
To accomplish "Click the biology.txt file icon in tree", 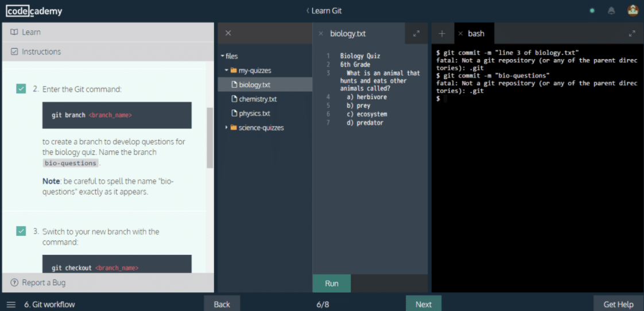I will pyautogui.click(x=235, y=84).
